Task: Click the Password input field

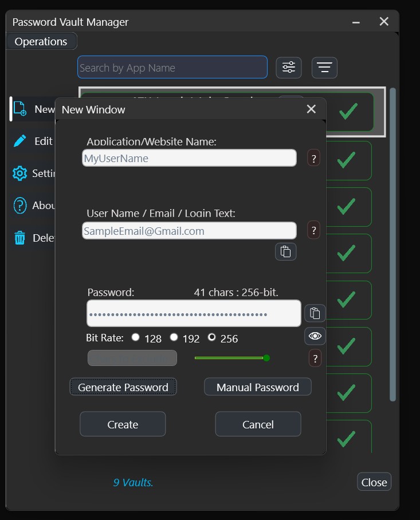Action: pos(194,313)
